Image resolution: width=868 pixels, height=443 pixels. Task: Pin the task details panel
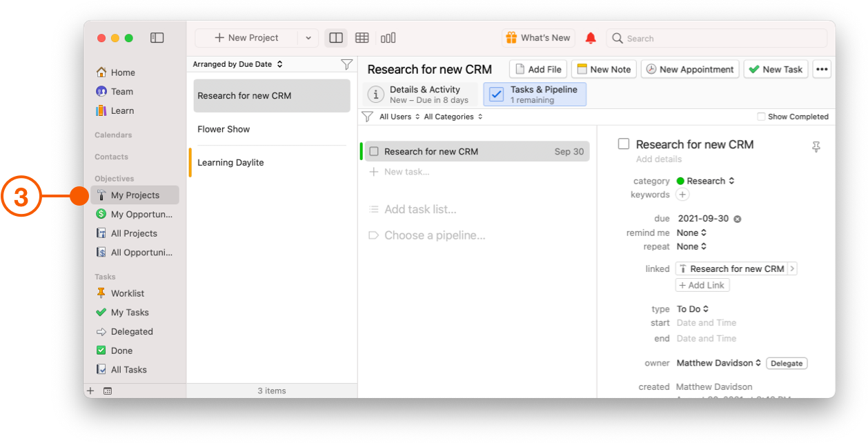click(x=816, y=147)
